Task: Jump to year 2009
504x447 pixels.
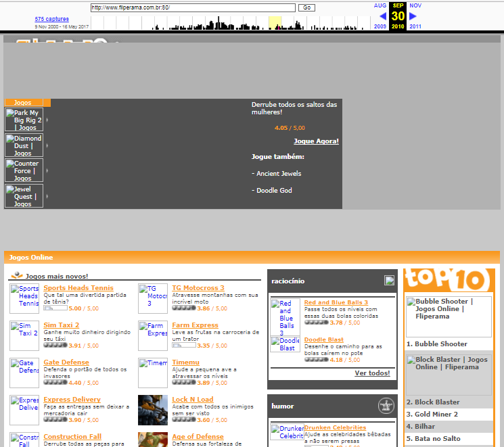Action: [x=380, y=26]
